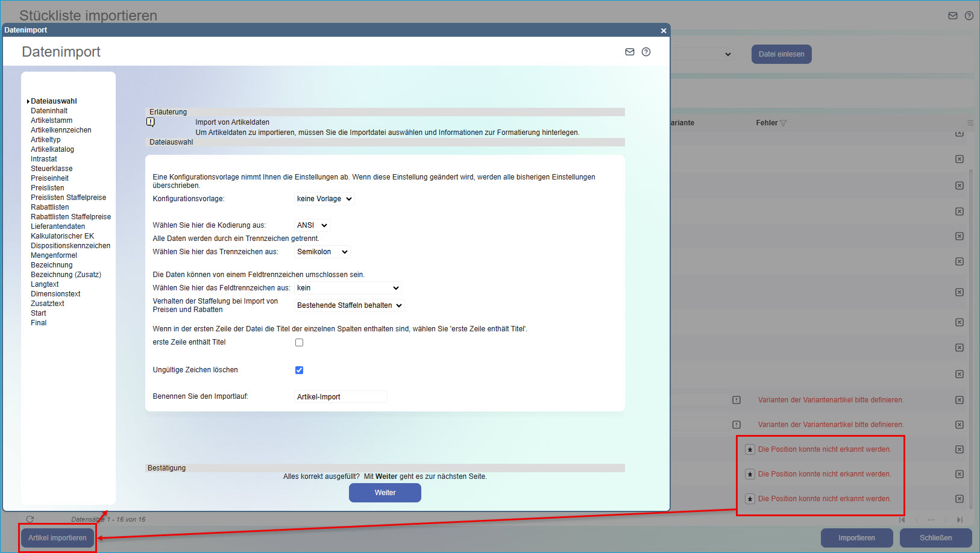Viewport: 980px width, 553px height.
Task: Open the Kodierung dropdown showing ANSI
Action: (312, 225)
